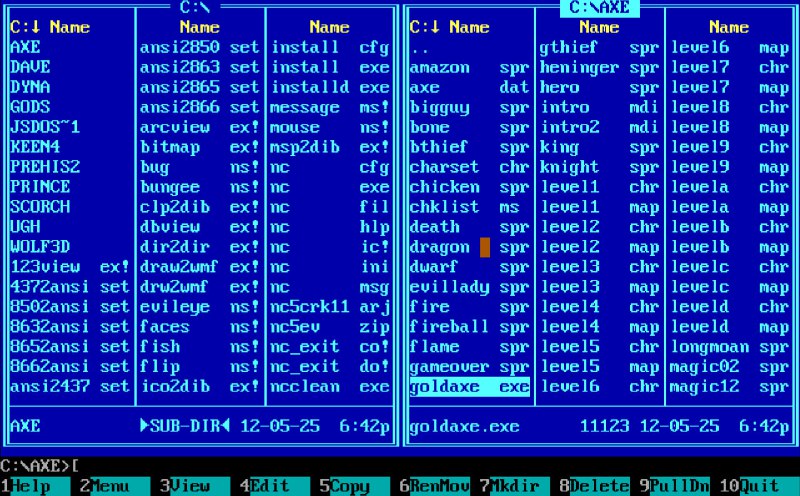
Task: Select nc.exe in the left panel
Action: [x=330, y=187]
